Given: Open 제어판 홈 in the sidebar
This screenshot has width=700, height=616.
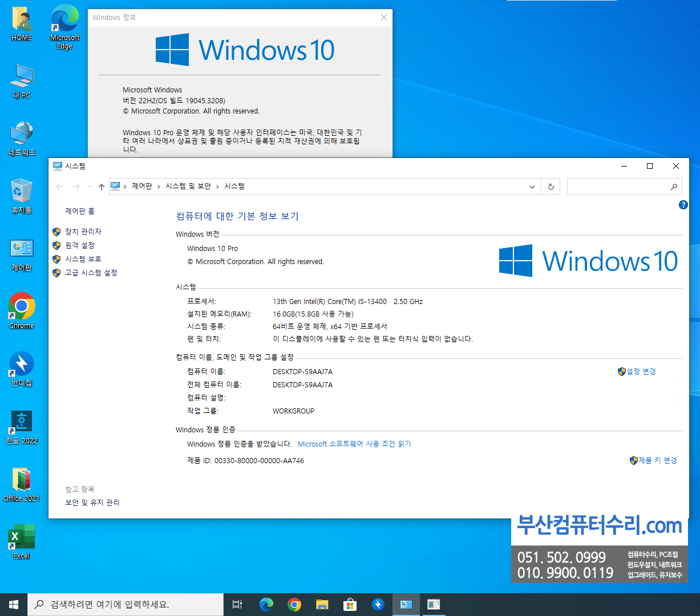Looking at the screenshot, I should click(80, 211).
